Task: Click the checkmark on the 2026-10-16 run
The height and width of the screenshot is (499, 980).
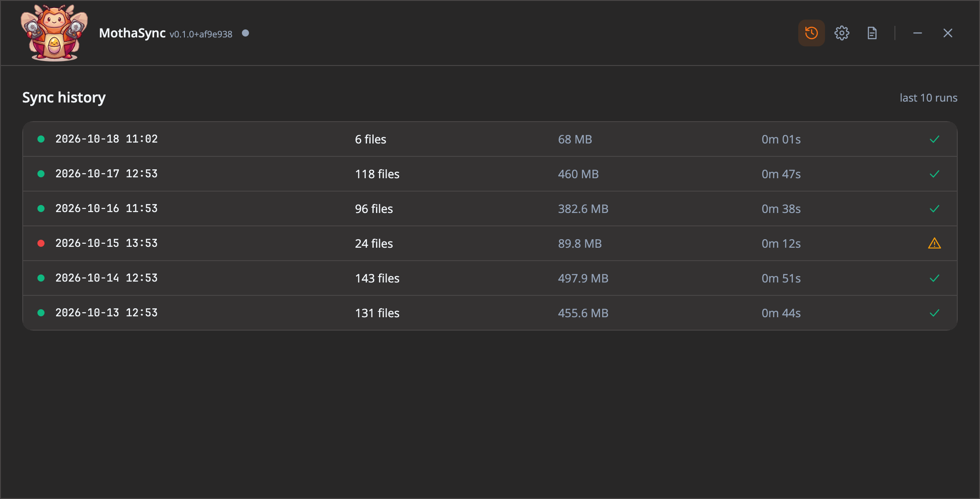Action: click(x=935, y=209)
